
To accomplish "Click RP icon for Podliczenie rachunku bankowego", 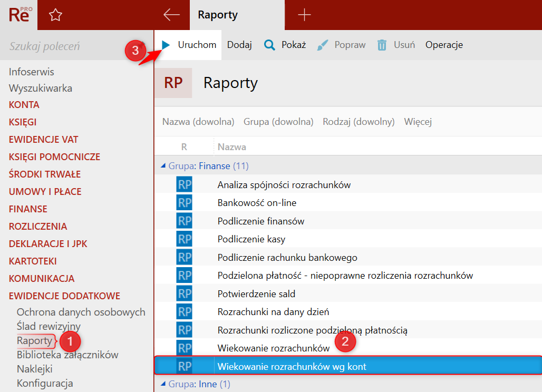I will click(184, 257).
